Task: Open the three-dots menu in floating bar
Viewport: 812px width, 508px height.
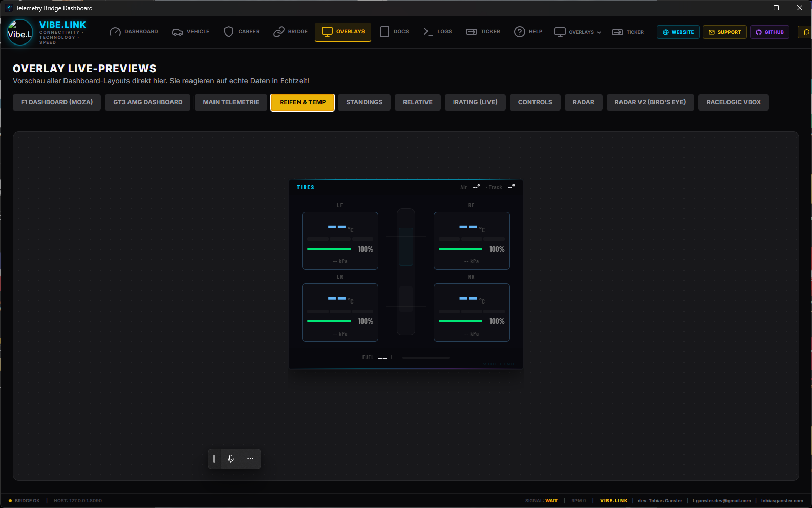Action: click(x=250, y=459)
